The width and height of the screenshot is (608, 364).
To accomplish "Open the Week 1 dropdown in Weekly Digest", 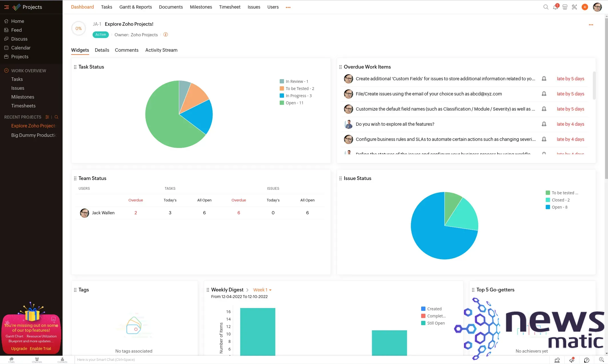I will pos(262,290).
